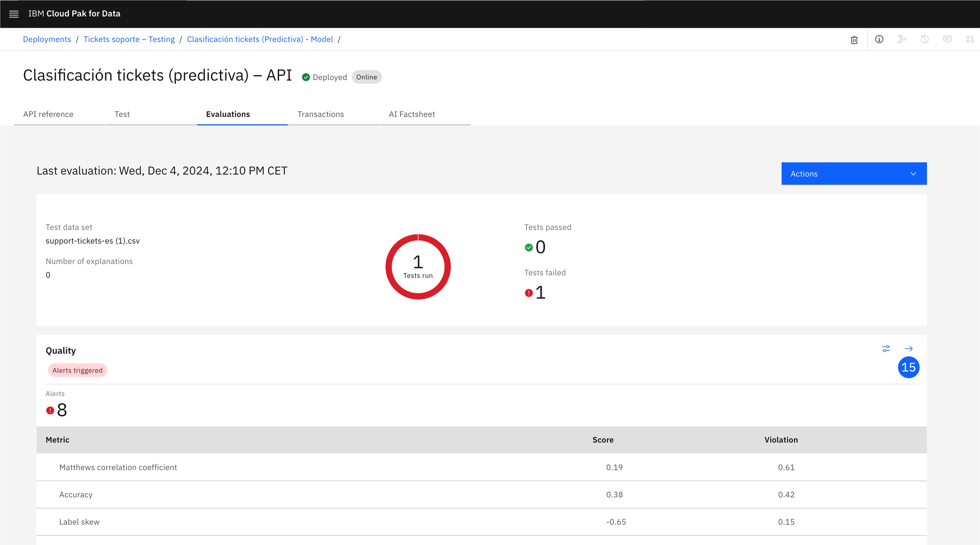Viewport: 980px width, 545px height.
Task: Select the Evaluations tab
Action: 242,114
